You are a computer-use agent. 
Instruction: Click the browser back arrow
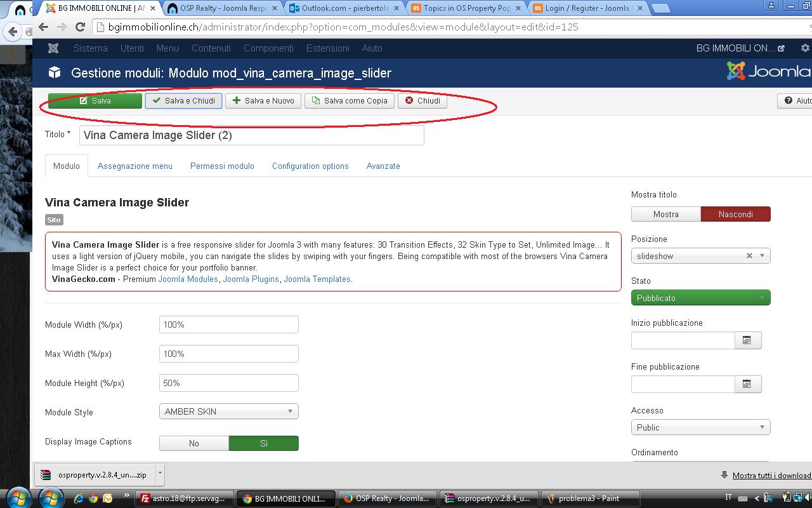[43, 27]
